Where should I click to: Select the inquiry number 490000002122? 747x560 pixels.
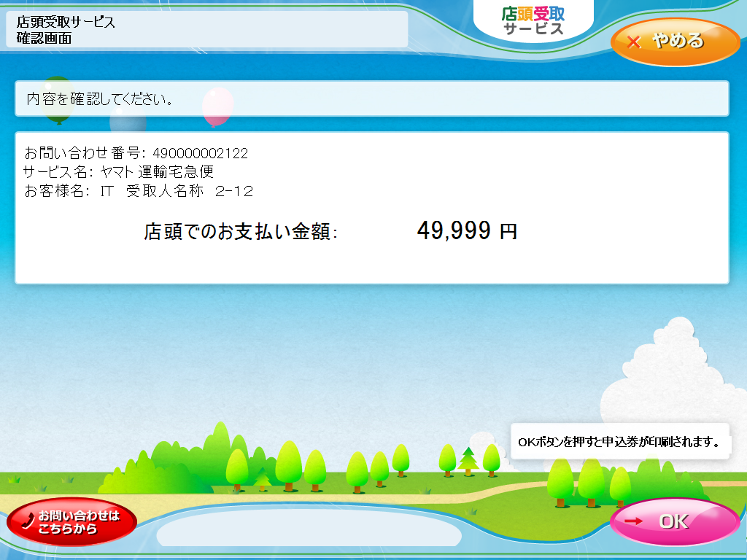200,153
